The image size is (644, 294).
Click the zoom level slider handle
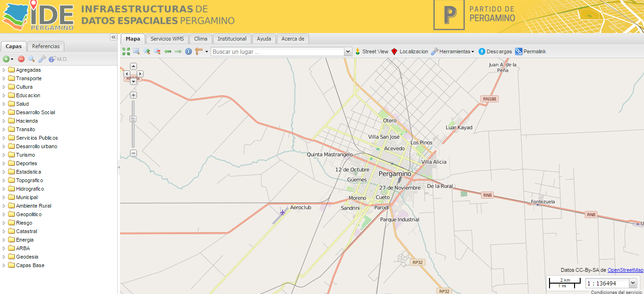[133, 119]
